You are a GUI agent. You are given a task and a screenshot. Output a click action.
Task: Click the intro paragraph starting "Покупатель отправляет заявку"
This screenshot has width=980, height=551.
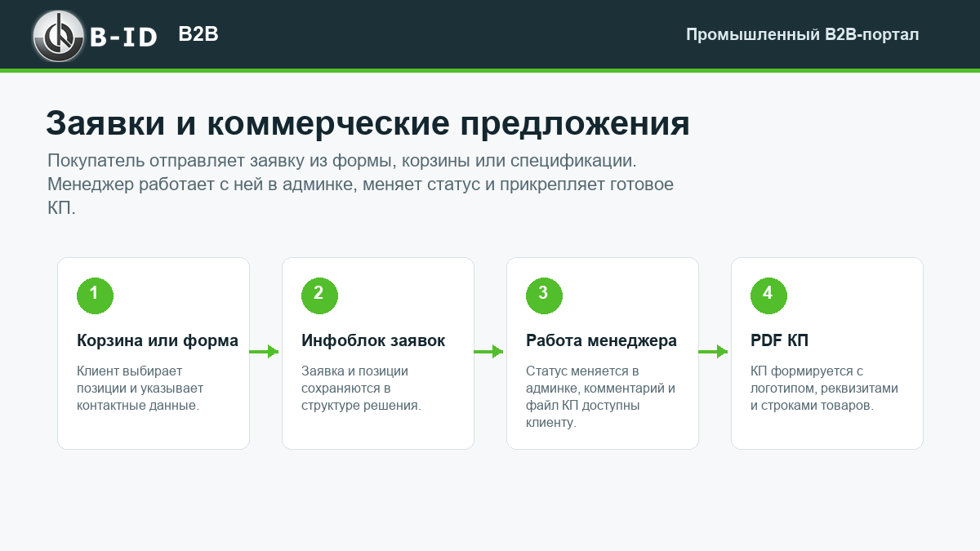(360, 184)
